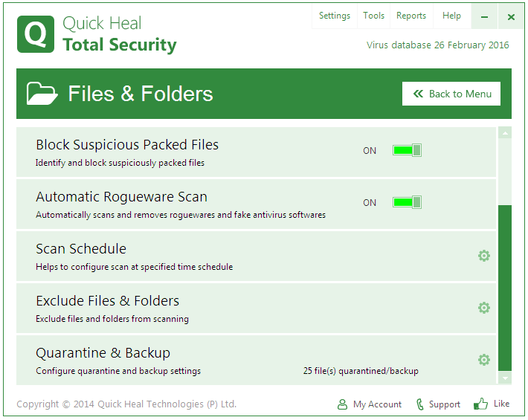Open the Reports menu
This screenshot has height=420, width=528.
(411, 16)
